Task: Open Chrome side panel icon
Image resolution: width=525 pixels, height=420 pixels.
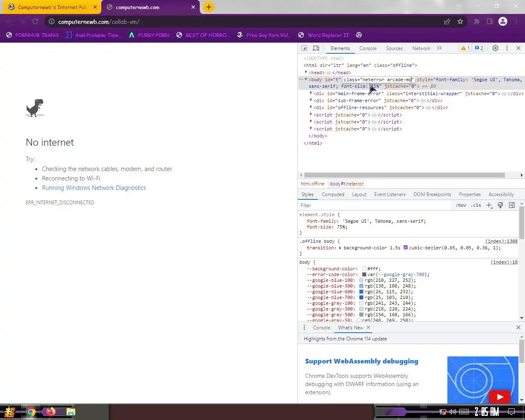Action: click(x=490, y=21)
